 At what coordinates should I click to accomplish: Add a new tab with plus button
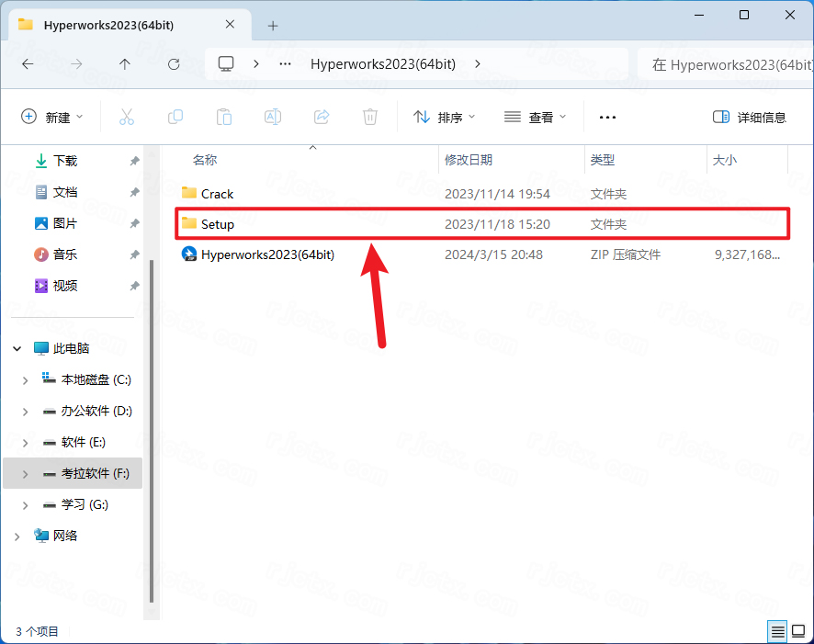coord(273,25)
